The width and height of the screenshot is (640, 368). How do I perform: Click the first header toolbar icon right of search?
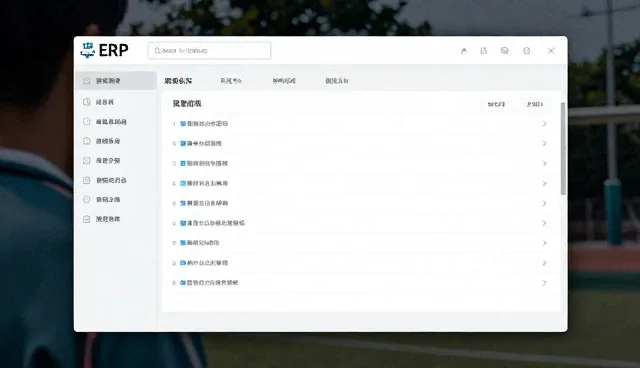[x=464, y=51]
